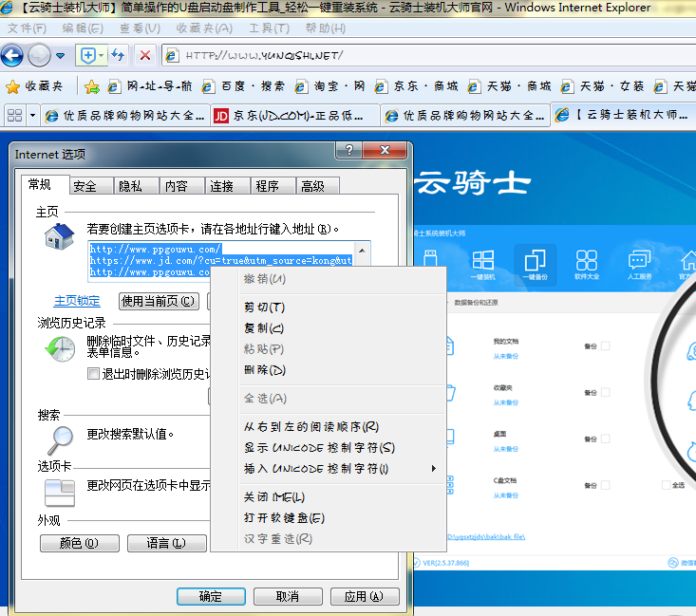Choose 剪切(T) from the context menu
This screenshot has height=616, width=696.
329,308
